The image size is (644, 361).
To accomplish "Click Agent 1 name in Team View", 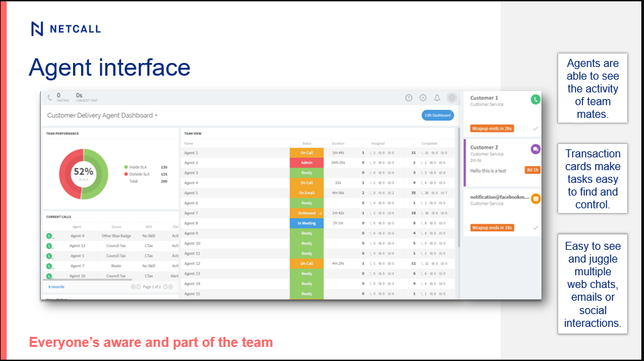I will (191, 153).
